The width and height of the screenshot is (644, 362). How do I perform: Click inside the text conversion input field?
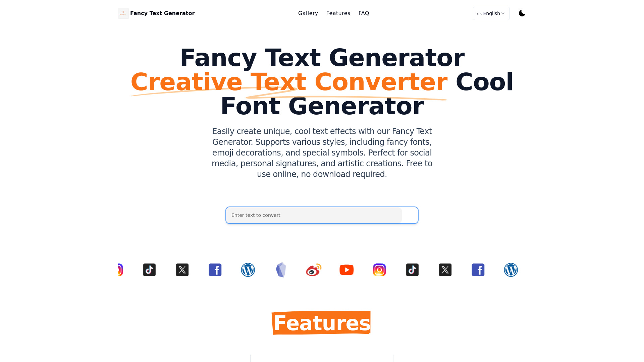click(x=322, y=215)
